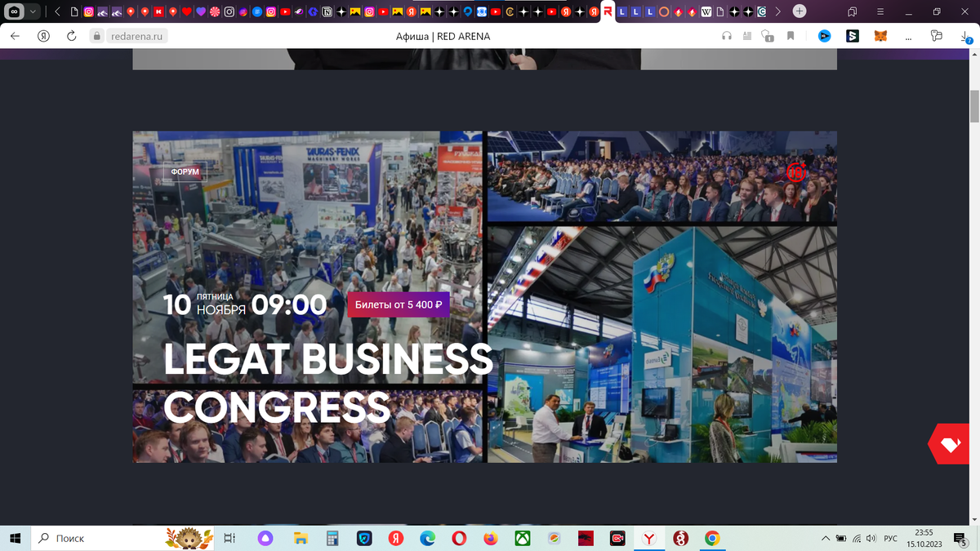Launch Alice assistant purple icon
The image size is (980, 551).
click(x=265, y=538)
